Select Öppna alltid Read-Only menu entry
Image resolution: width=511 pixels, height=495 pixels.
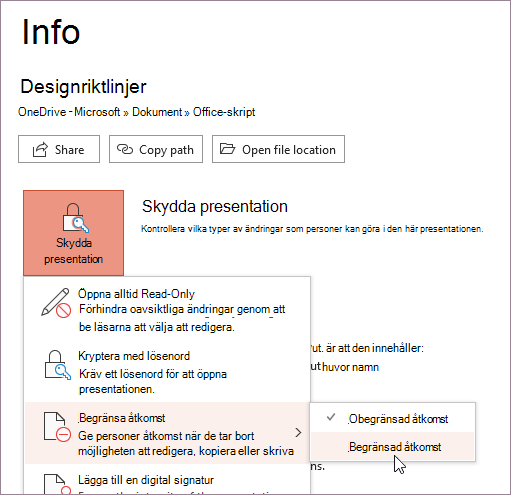pyautogui.click(x=168, y=310)
